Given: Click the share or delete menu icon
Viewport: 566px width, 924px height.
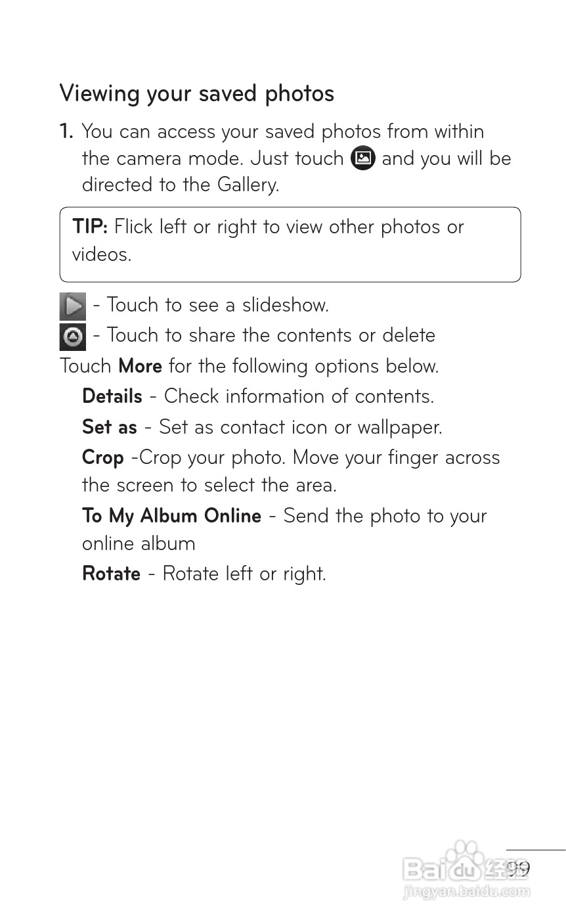Looking at the screenshot, I should 73,336.
